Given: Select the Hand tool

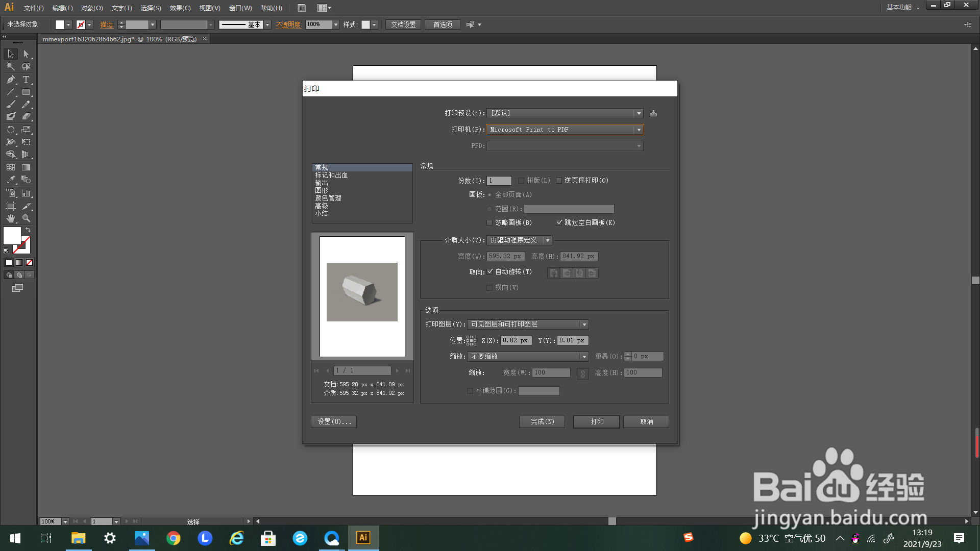Looking at the screenshot, I should 11,218.
